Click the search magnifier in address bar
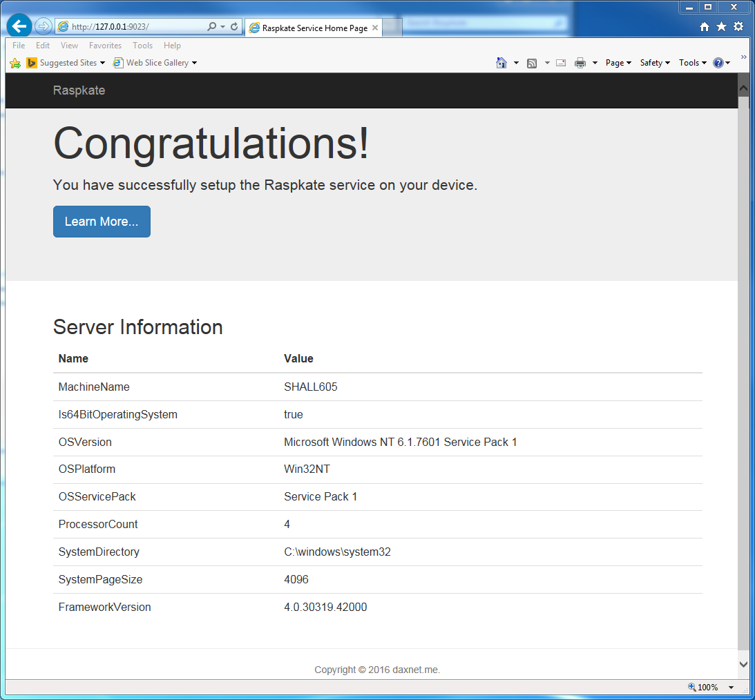Viewport: 755px width, 700px height. coord(211,26)
